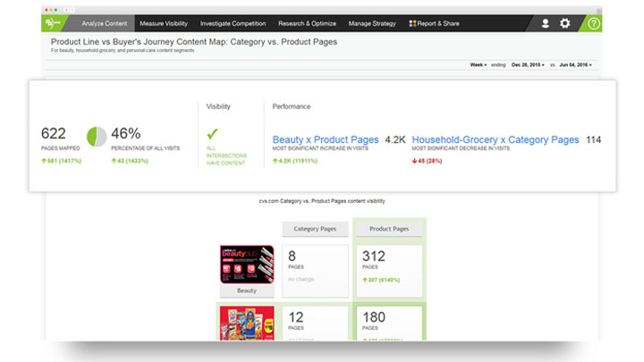The image size is (644, 362).
Task: Click the 207 (6140%) change under 312
Action: click(381, 280)
